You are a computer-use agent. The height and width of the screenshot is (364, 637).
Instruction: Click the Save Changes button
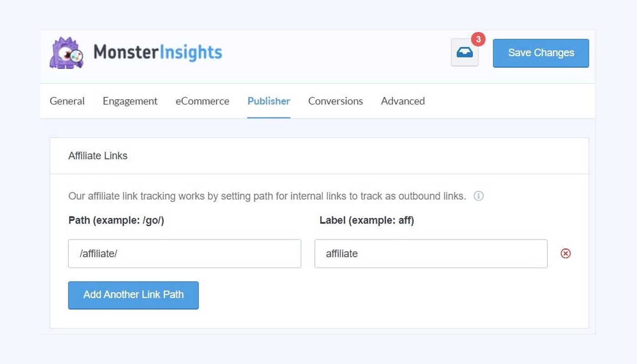541,53
